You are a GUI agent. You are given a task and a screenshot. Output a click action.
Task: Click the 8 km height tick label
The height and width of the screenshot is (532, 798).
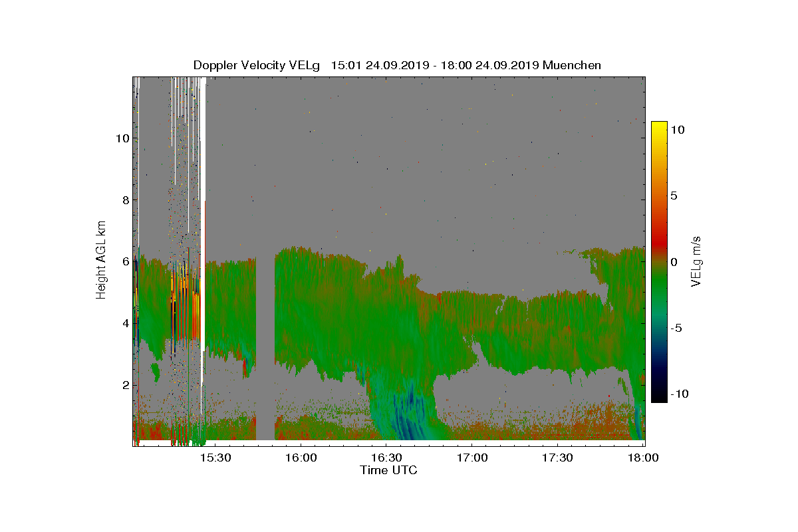124,200
